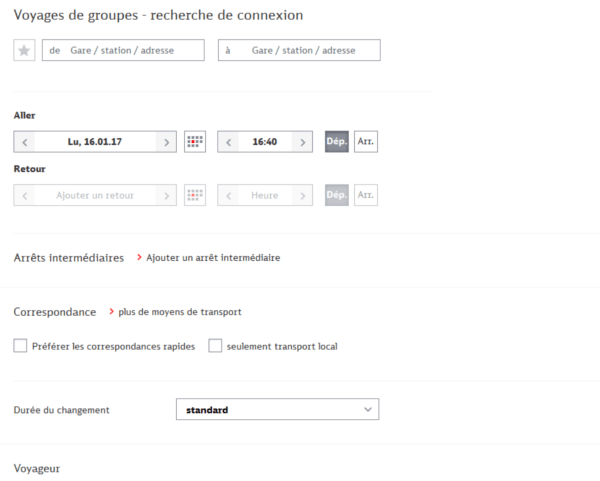Click the 'à' destination station field
This screenshot has height=481, width=600.
coord(299,50)
